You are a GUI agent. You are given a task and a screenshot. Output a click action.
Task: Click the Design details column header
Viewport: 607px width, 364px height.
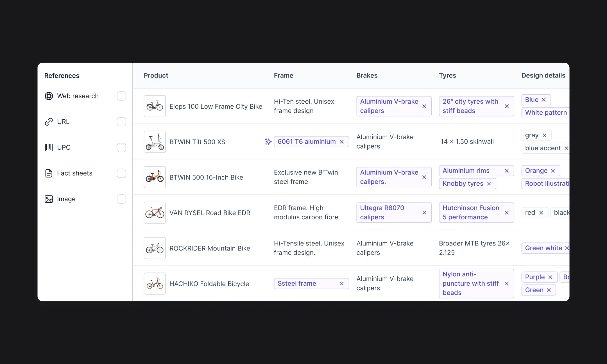click(x=543, y=76)
